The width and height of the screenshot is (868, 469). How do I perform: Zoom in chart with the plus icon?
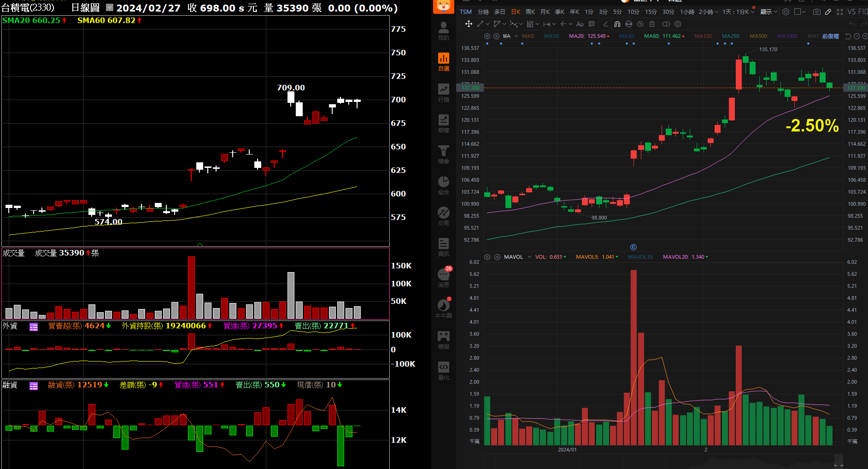click(865, 36)
